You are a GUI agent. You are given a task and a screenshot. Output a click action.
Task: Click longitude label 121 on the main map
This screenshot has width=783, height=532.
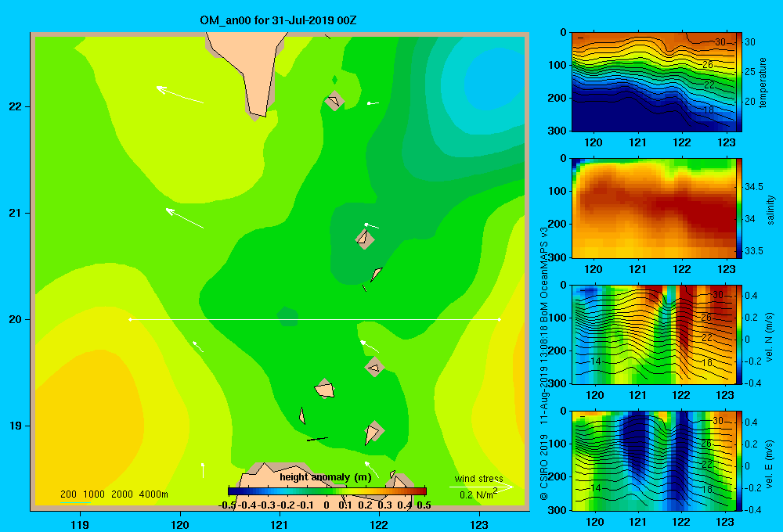(x=280, y=524)
